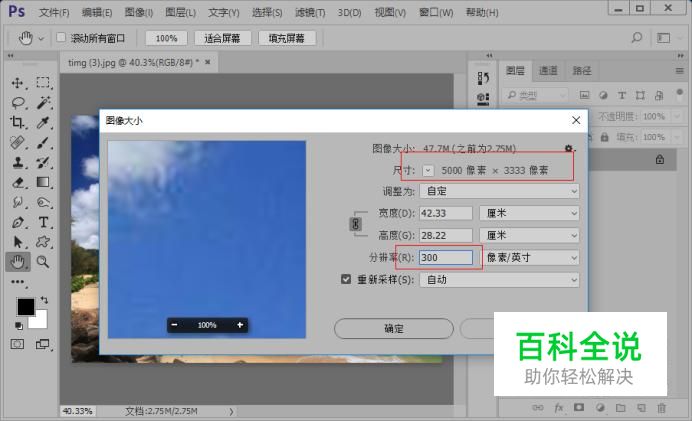Screen dimensions: 692x421
Task: Select the Magic Wand tool
Action: click(43, 102)
